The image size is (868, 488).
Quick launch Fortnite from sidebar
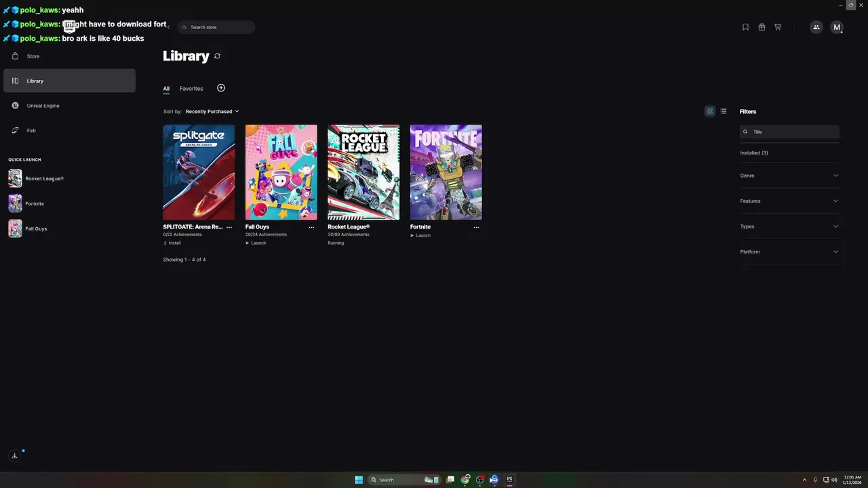[27, 203]
